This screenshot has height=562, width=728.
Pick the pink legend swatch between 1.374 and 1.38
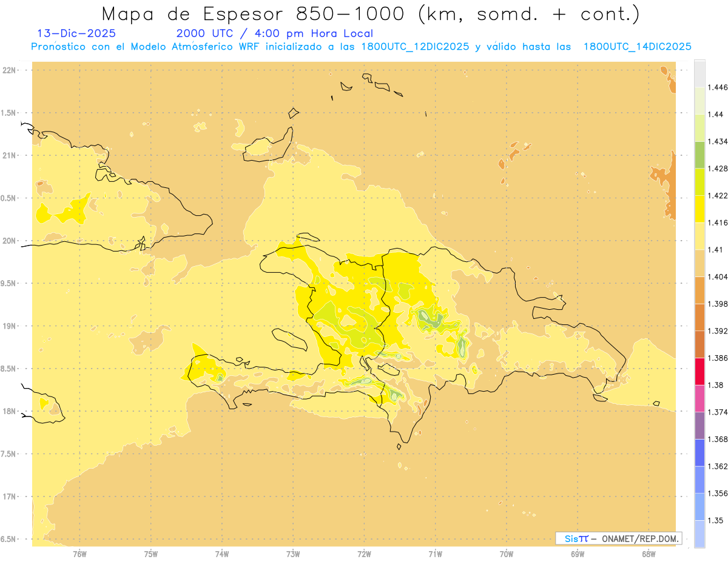(x=699, y=398)
